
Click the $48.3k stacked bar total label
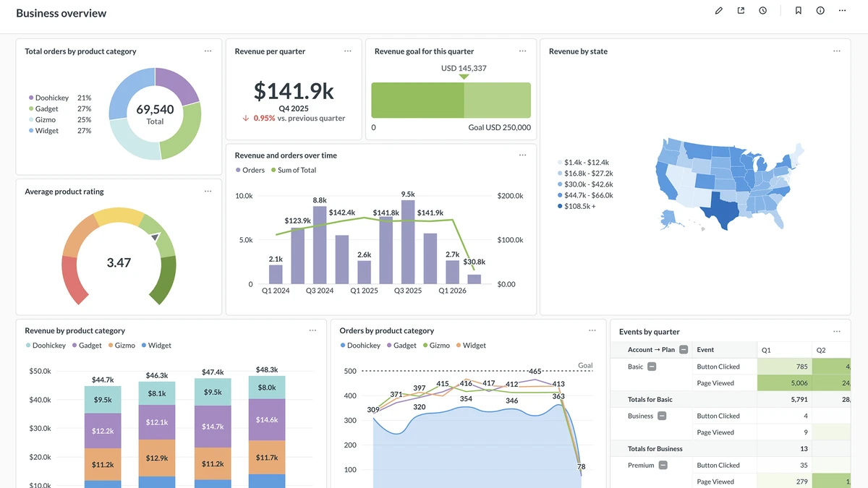click(x=267, y=369)
